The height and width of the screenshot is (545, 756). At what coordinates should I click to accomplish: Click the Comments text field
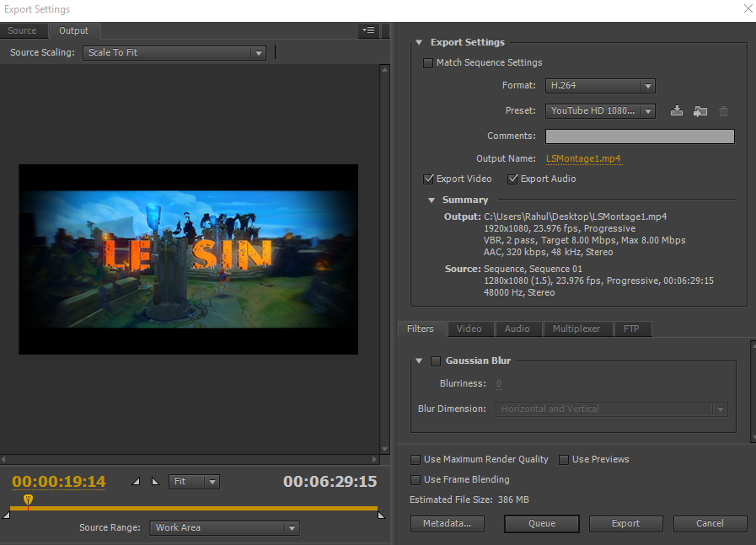point(640,136)
